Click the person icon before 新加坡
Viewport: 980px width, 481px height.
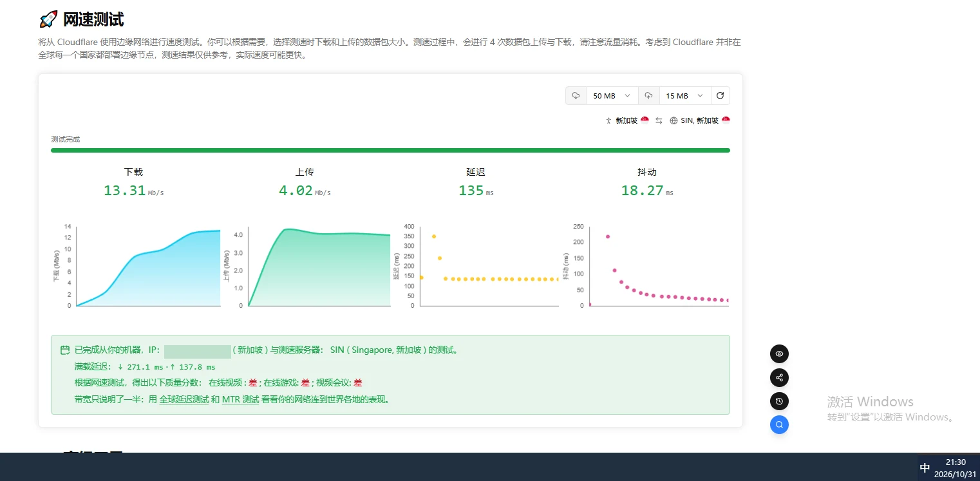(x=608, y=120)
